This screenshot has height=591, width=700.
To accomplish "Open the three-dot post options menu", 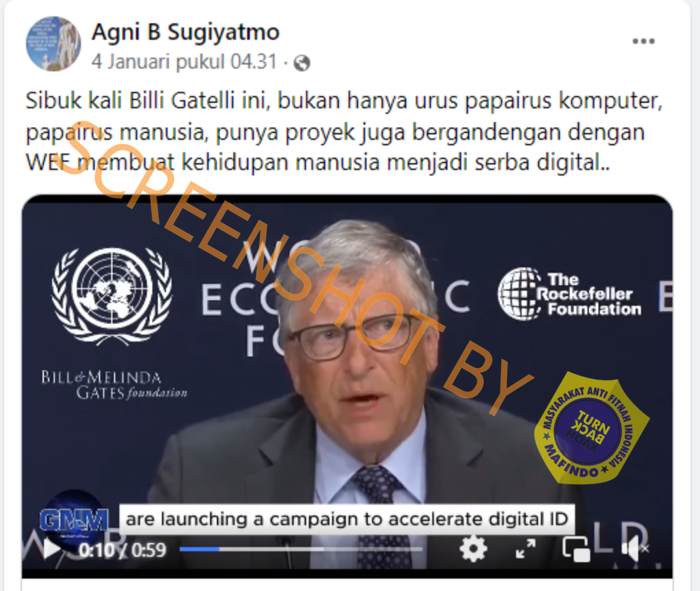I will (x=643, y=42).
